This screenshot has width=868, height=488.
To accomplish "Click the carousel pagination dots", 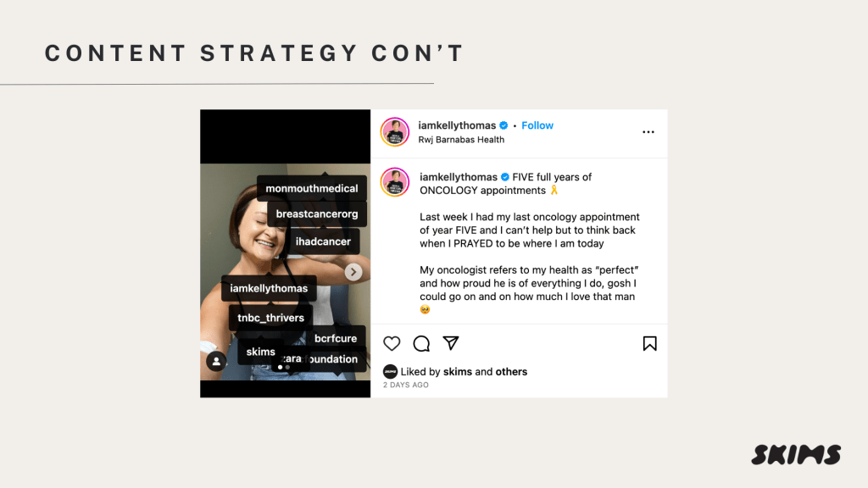I will pyautogui.click(x=284, y=368).
